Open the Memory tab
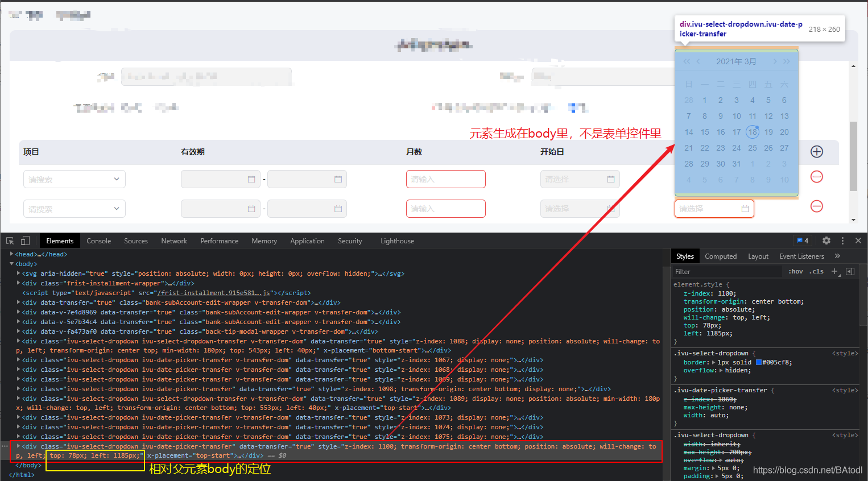The width and height of the screenshot is (868, 481). (x=264, y=241)
